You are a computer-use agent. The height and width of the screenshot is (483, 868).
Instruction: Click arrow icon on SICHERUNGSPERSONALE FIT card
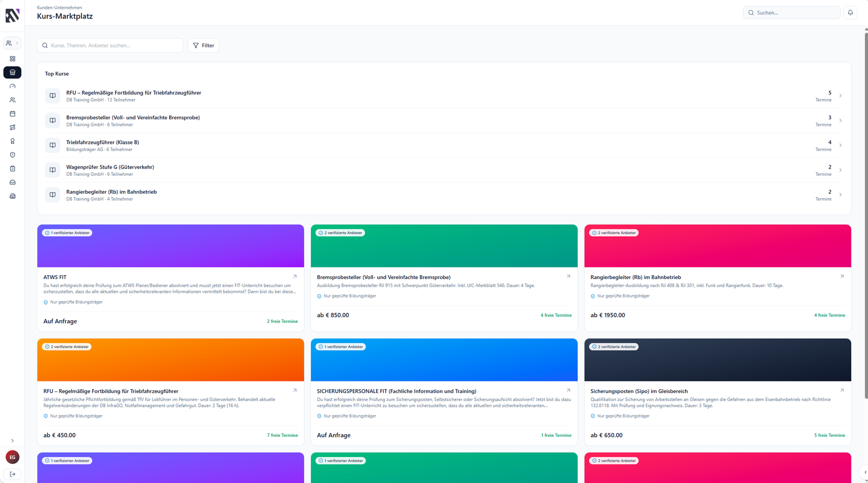coord(569,391)
